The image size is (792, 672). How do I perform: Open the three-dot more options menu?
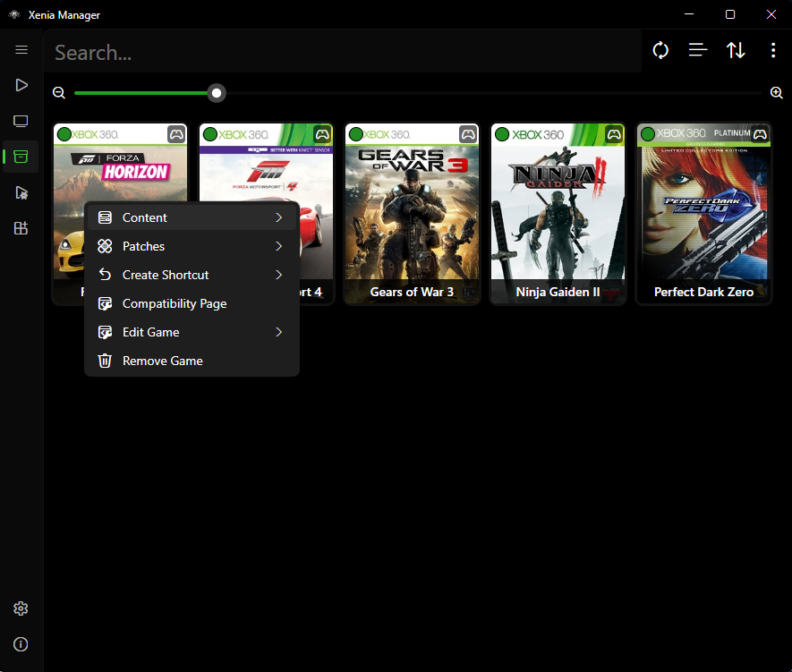click(773, 50)
